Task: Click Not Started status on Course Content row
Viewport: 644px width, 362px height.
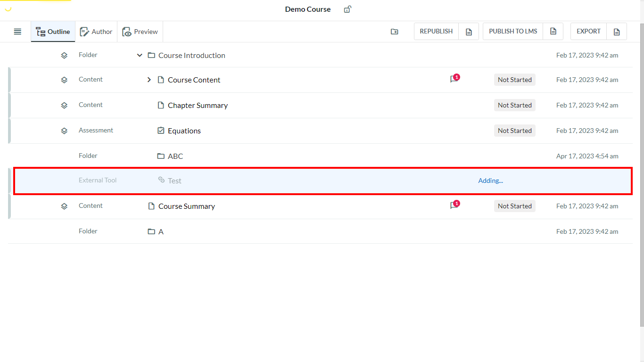Action: click(x=515, y=80)
